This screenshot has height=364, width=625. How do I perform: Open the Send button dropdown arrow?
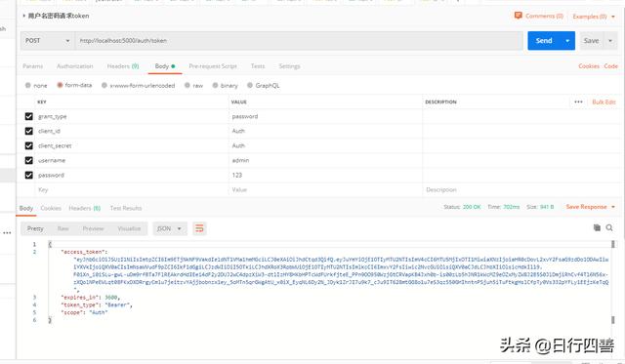567,41
